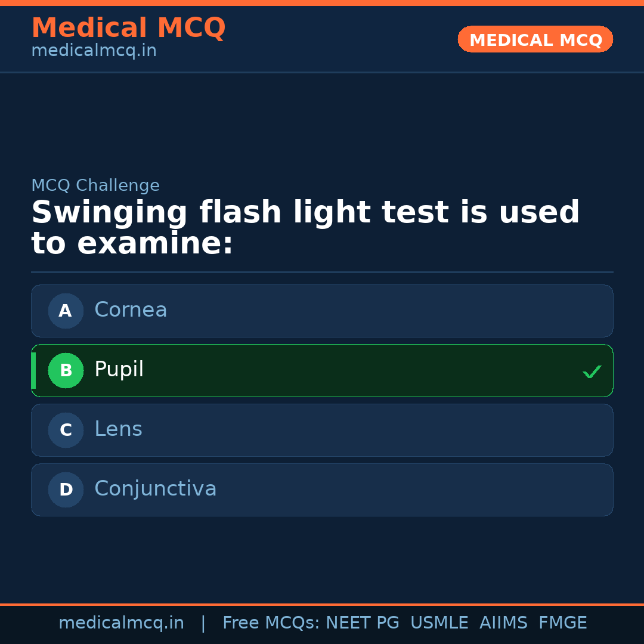The image size is (644, 644).
Task: Click the C letter circle icon
Action: [x=66, y=430]
